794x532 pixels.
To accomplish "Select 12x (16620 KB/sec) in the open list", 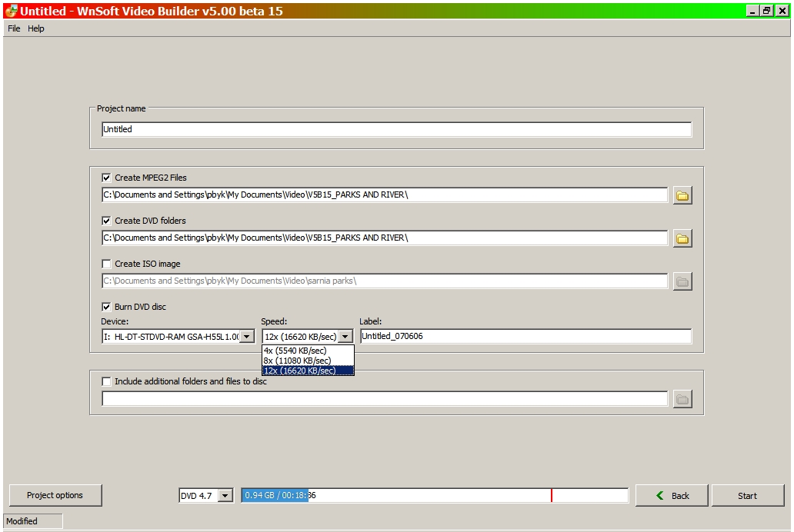I will coord(308,371).
